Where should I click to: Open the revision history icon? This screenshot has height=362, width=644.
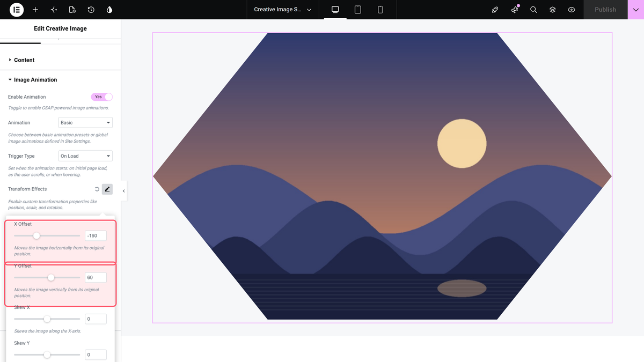click(x=91, y=10)
